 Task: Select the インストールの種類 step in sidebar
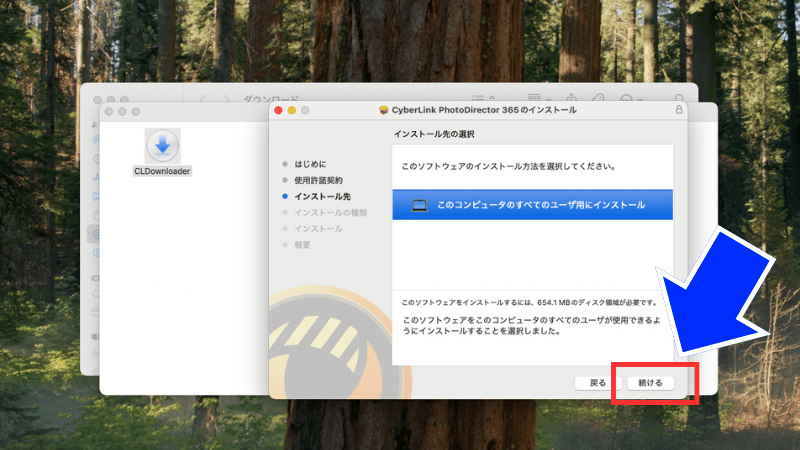click(x=331, y=213)
